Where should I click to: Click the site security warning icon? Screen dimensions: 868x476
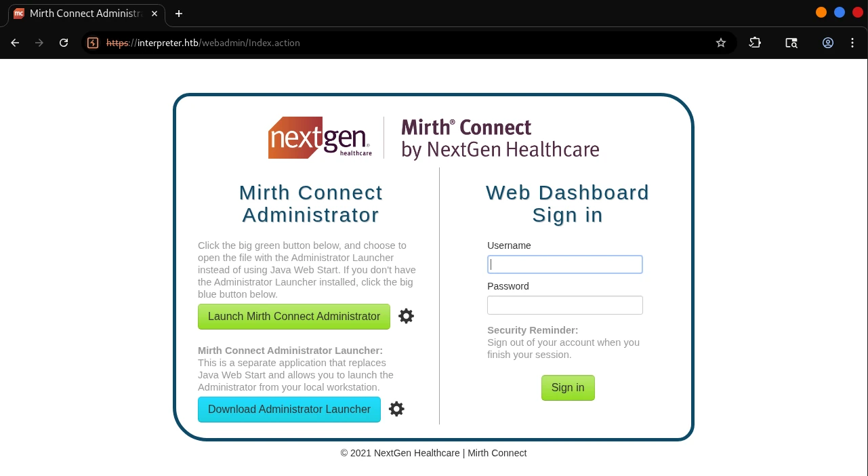coord(93,43)
